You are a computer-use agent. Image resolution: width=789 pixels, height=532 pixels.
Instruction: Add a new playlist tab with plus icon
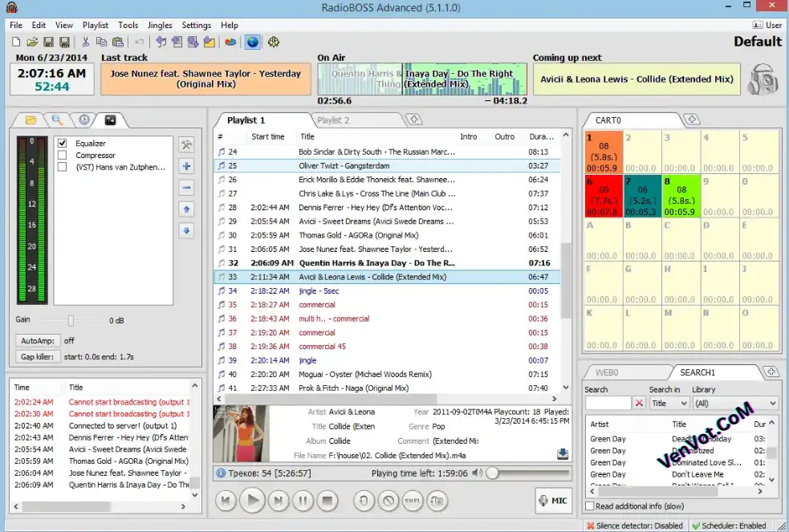coord(414,120)
